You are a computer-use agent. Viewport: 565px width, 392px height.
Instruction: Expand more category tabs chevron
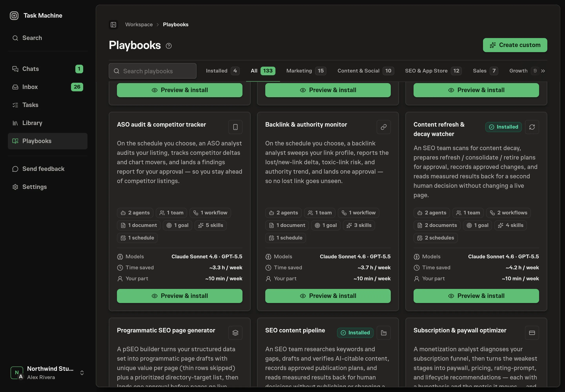click(x=543, y=71)
